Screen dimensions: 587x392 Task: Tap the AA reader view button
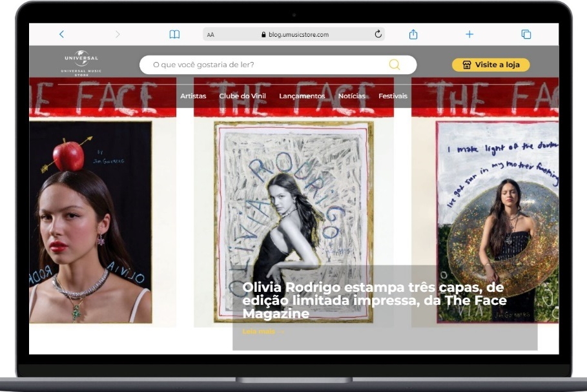[x=211, y=35]
